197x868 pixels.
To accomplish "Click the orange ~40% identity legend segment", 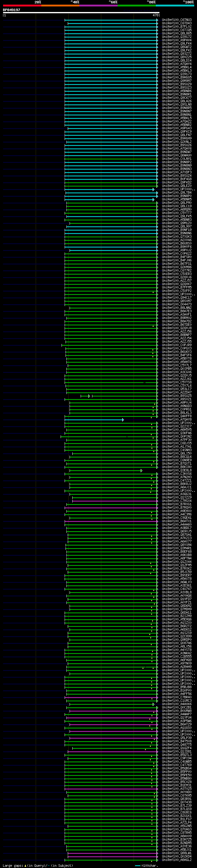I will click(x=60, y=6).
